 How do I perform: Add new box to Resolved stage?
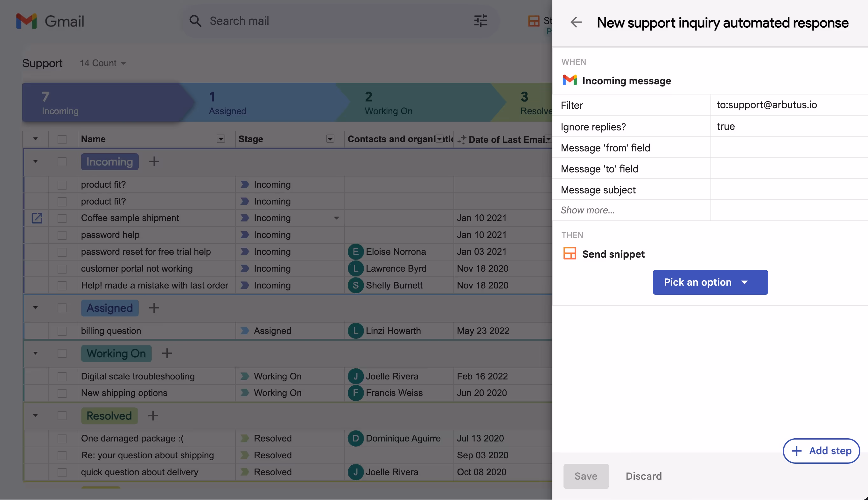click(x=153, y=416)
